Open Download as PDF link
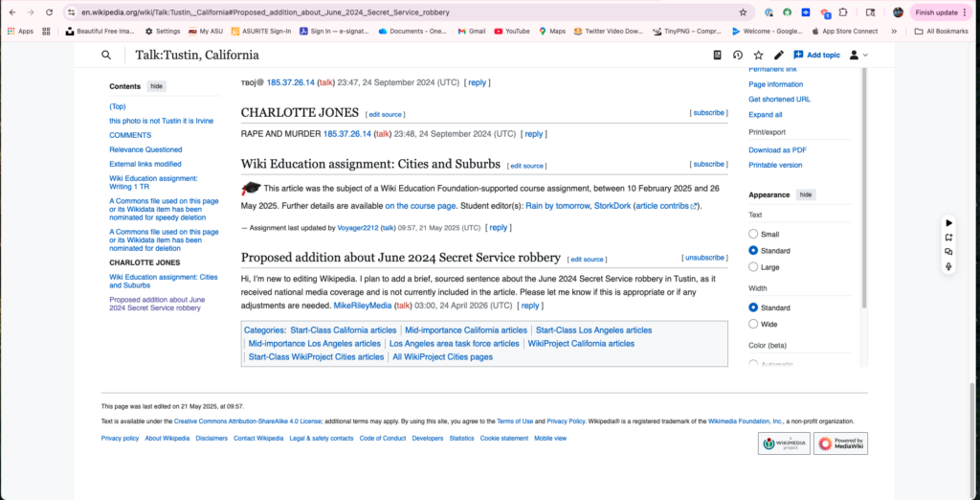980x500 pixels. click(x=777, y=150)
